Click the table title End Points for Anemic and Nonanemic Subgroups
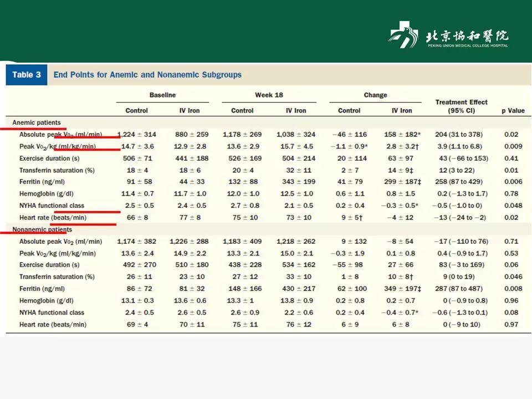 coord(147,75)
